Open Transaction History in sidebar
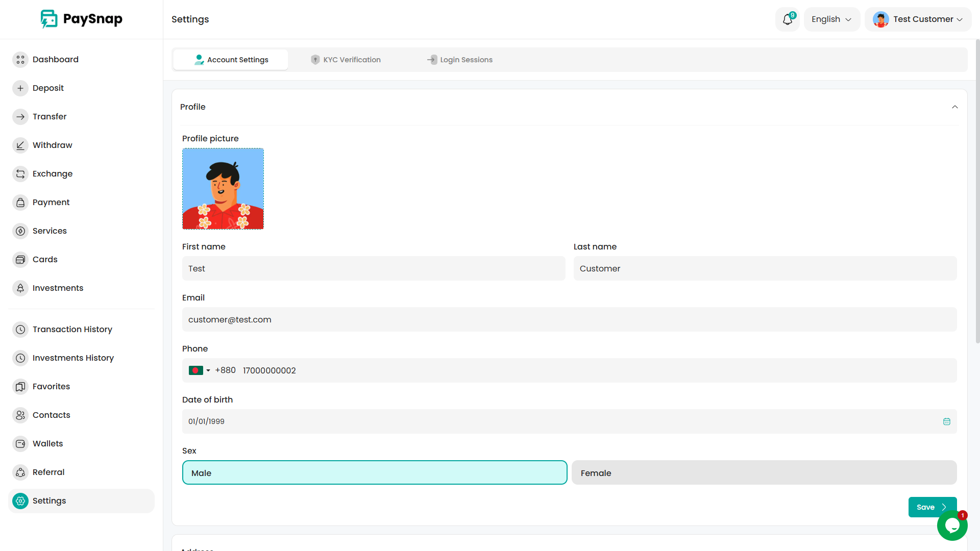This screenshot has height=551, width=980. click(72, 330)
